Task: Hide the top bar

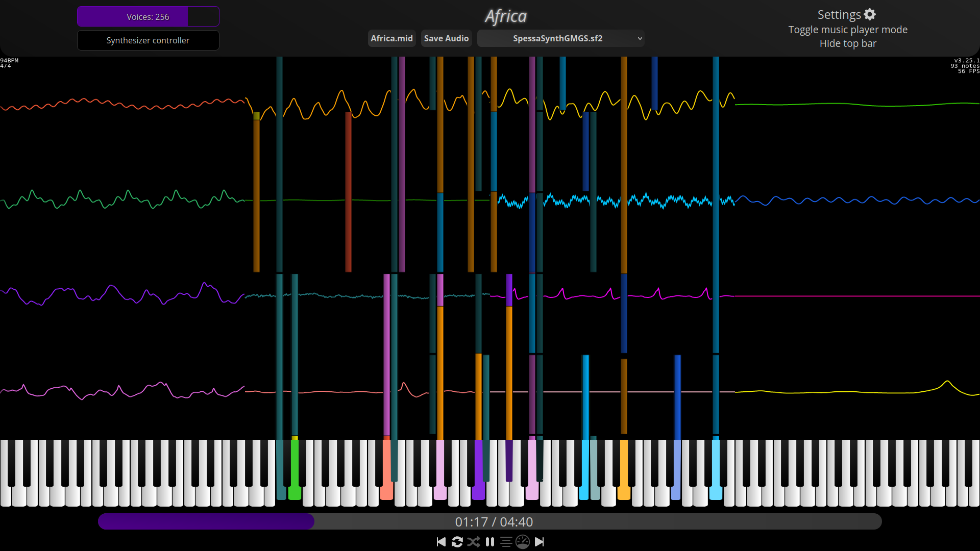Action: click(847, 43)
